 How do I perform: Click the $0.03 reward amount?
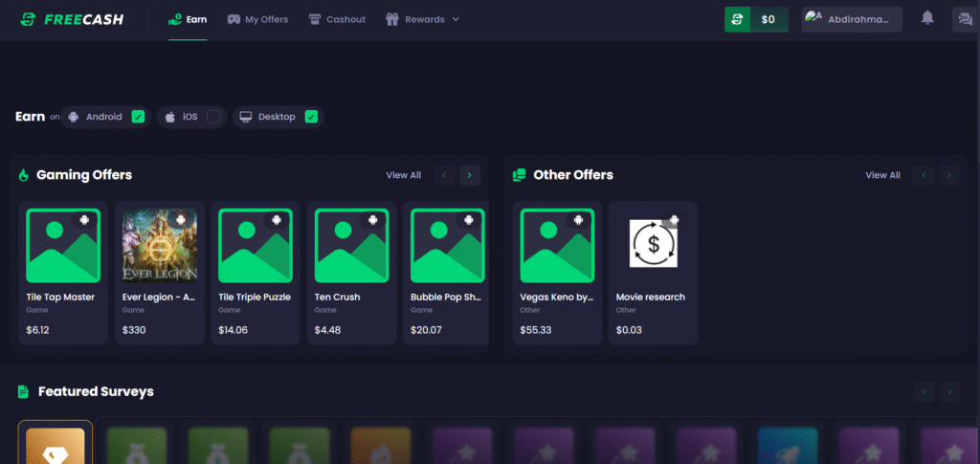[629, 330]
